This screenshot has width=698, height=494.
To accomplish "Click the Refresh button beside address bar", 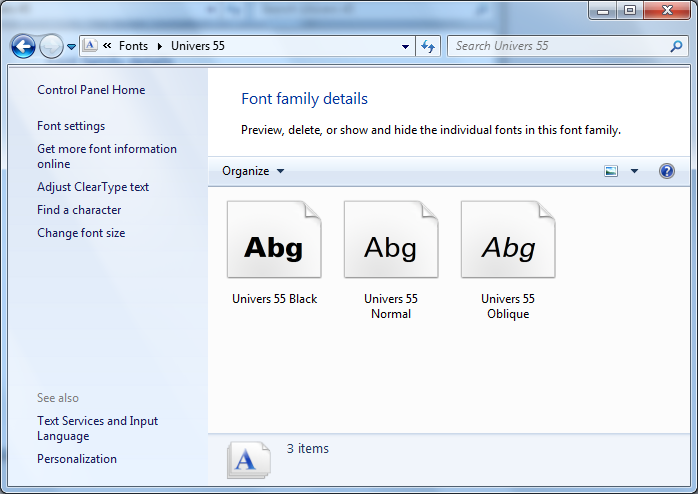I will pos(428,46).
